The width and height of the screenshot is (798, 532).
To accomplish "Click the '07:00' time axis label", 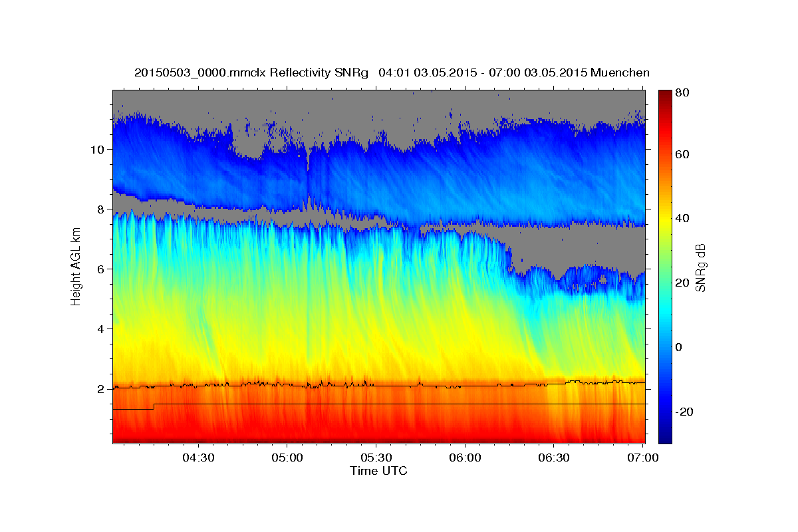I will pyautogui.click(x=642, y=458).
